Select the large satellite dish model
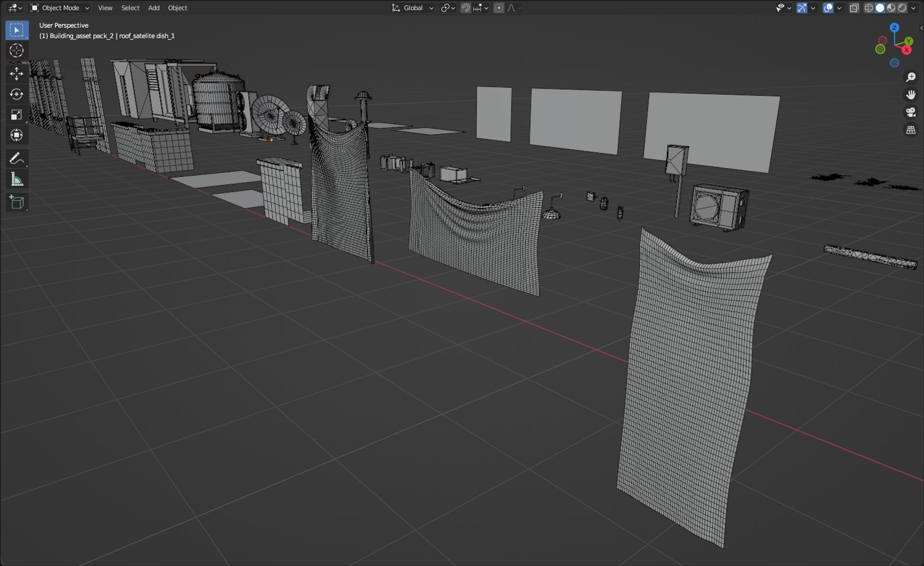 click(x=270, y=116)
